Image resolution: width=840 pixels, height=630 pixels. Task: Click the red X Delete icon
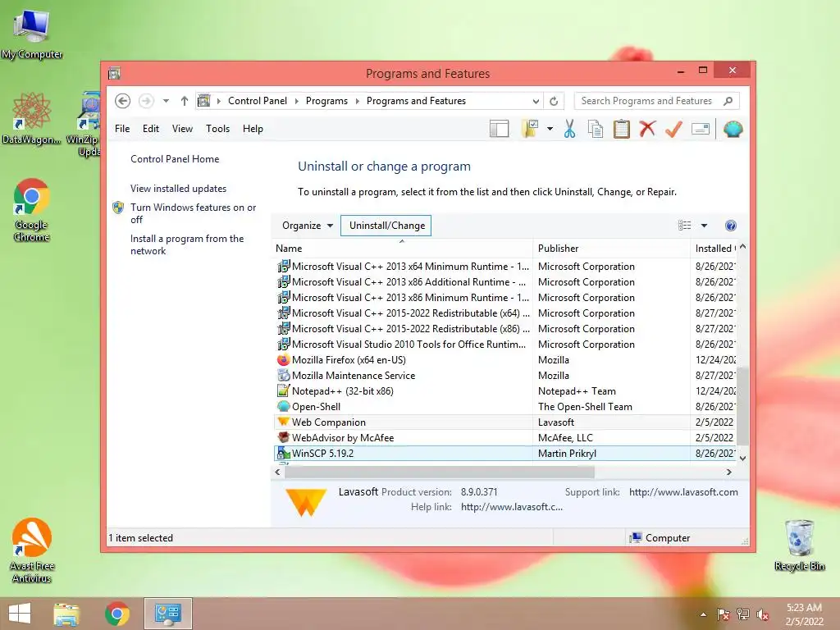pyautogui.click(x=648, y=129)
